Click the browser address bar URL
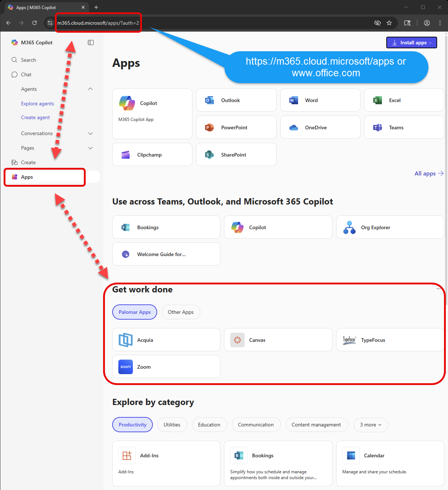 point(98,23)
